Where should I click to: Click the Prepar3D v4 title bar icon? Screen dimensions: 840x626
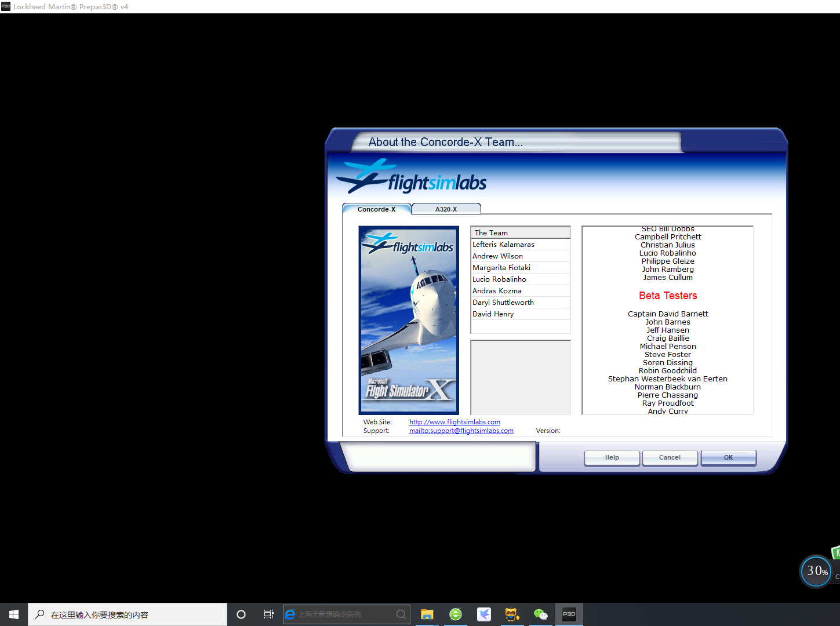[x=6, y=6]
